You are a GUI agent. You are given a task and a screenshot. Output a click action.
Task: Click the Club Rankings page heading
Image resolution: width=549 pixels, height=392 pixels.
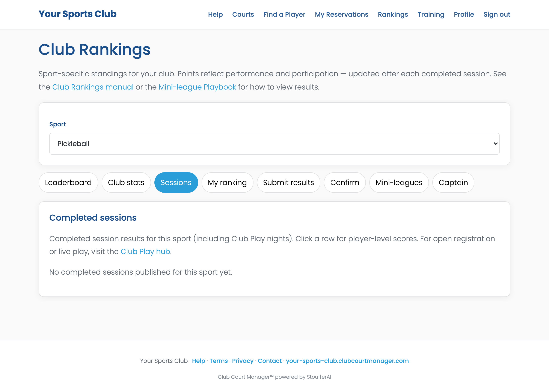95,49
